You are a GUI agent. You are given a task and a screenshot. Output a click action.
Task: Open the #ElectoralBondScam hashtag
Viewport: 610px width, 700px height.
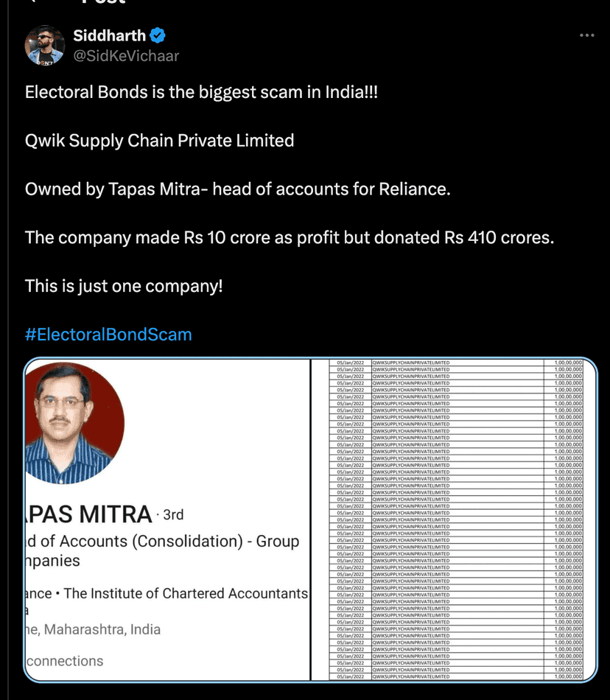108,333
